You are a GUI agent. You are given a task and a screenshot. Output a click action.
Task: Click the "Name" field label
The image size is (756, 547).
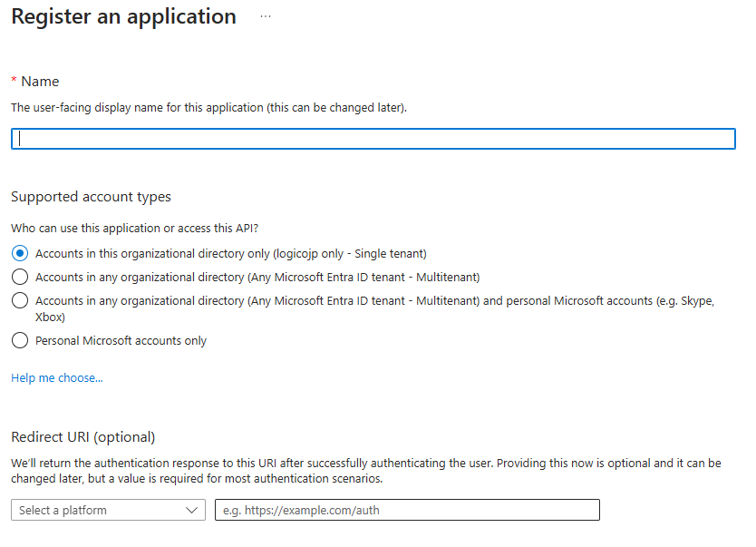[x=40, y=82]
